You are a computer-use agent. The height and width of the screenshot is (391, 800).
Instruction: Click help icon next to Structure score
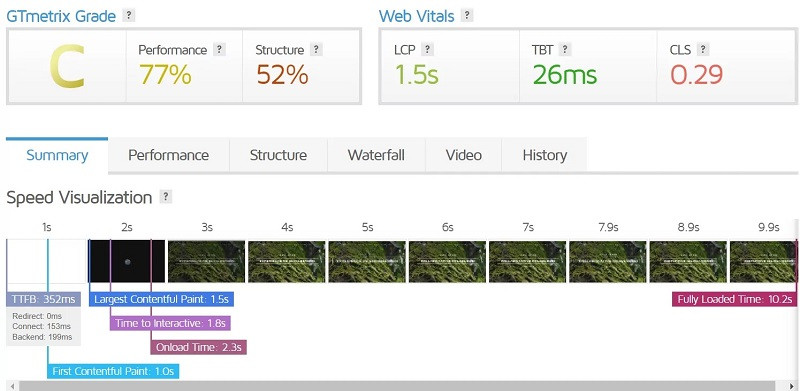pos(316,50)
